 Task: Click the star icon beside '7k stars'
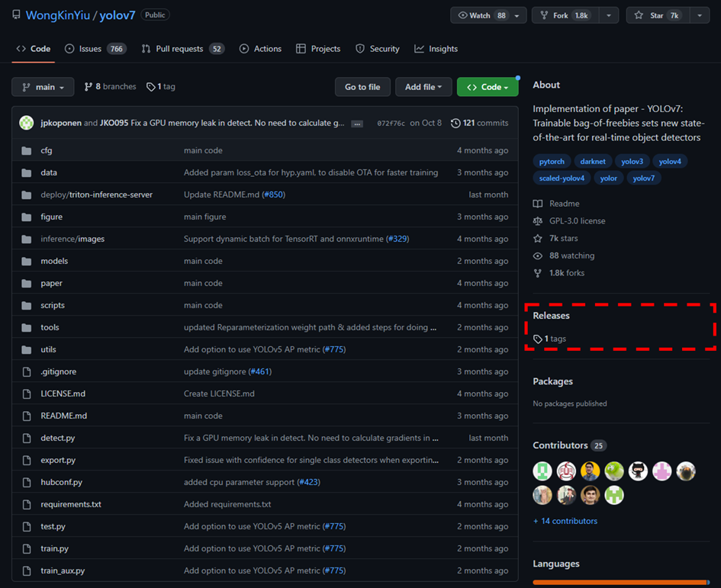pos(538,238)
